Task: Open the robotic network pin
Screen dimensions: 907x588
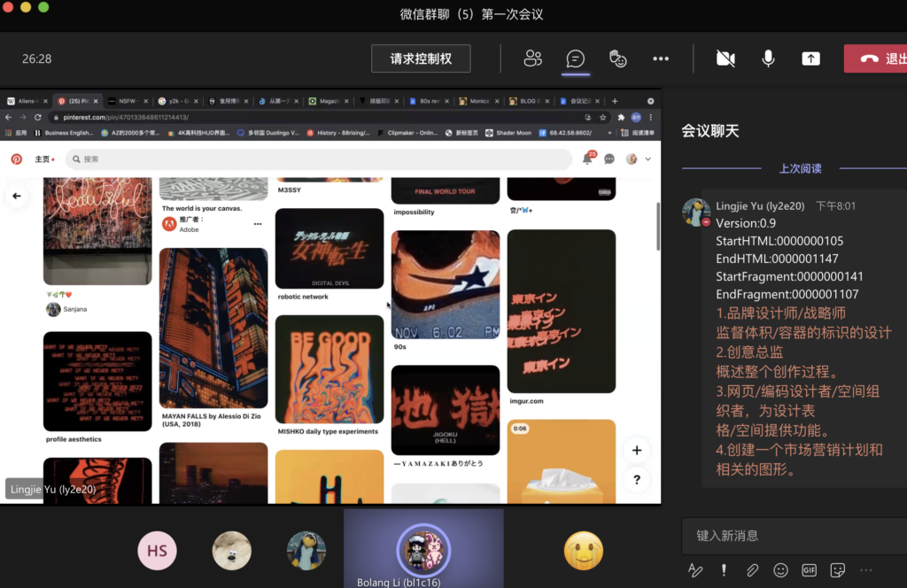Action: (x=329, y=249)
